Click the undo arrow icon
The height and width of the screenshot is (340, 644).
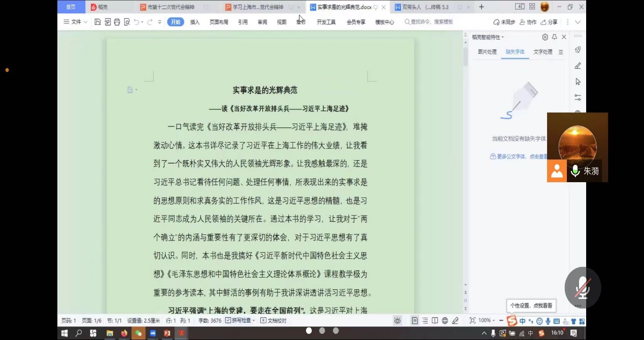pyautogui.click(x=137, y=22)
